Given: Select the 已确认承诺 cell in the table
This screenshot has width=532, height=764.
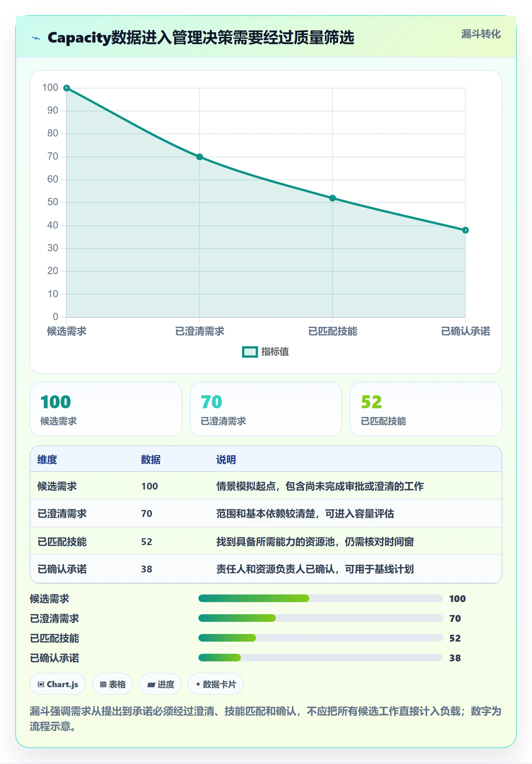Looking at the screenshot, I should 62,569.
